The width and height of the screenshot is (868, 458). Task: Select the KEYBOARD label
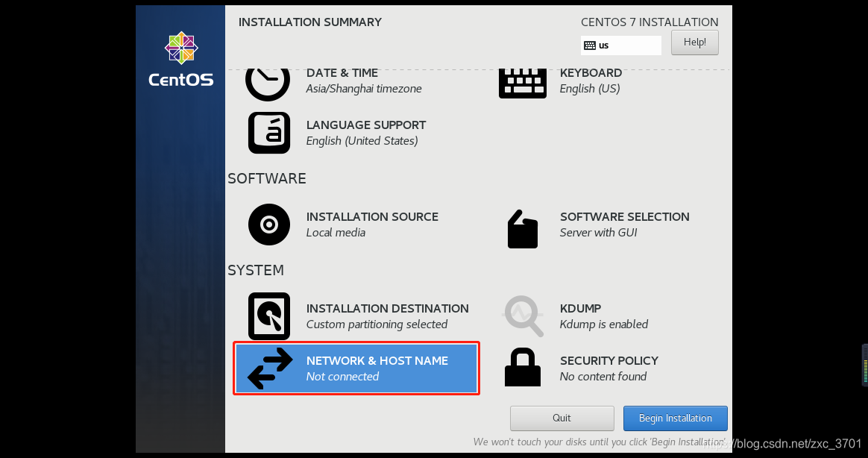[591, 73]
